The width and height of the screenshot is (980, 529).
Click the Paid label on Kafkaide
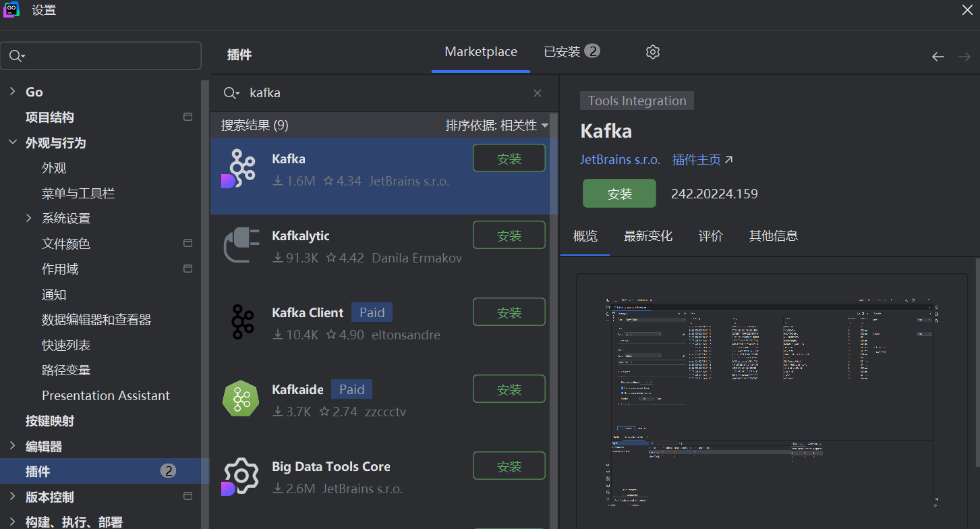(351, 389)
